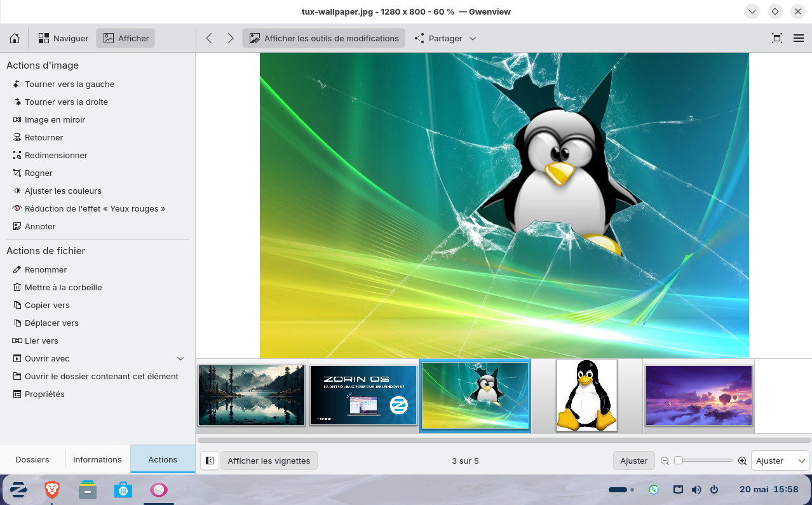Toggle the Afficher view mode
The height and width of the screenshot is (505, 812).
point(126,38)
